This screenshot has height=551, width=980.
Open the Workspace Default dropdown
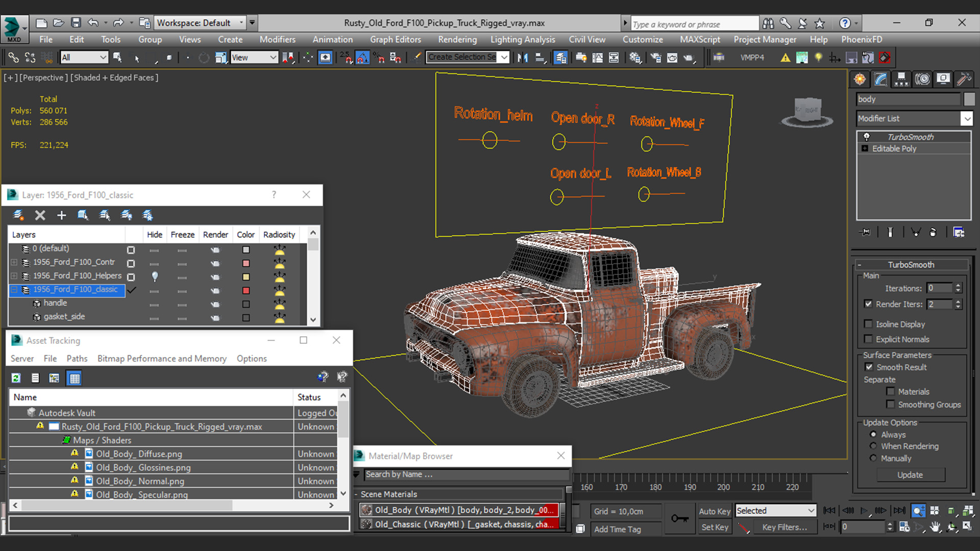(x=200, y=23)
